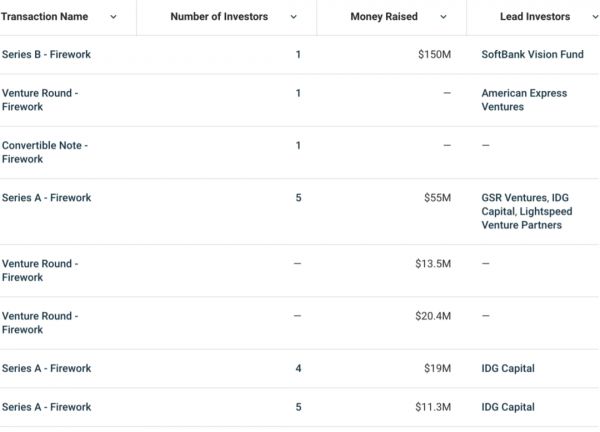Open the Money Raised column dropdown chevron
Screen dimensions: 600x432
pyautogui.click(x=443, y=17)
